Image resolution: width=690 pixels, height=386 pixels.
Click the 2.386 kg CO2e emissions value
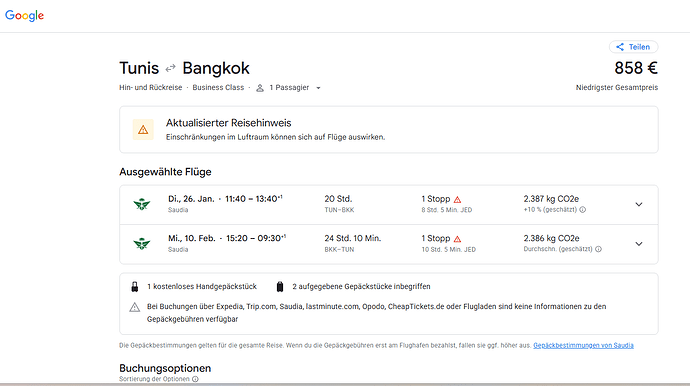click(x=551, y=238)
